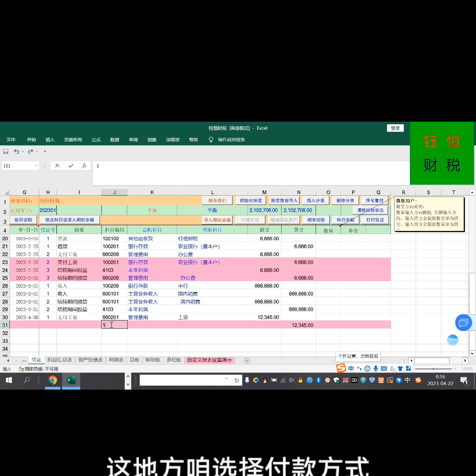The height and width of the screenshot is (476, 476).
Task: Open undo history dropdown arrow
Action: tap(23, 152)
